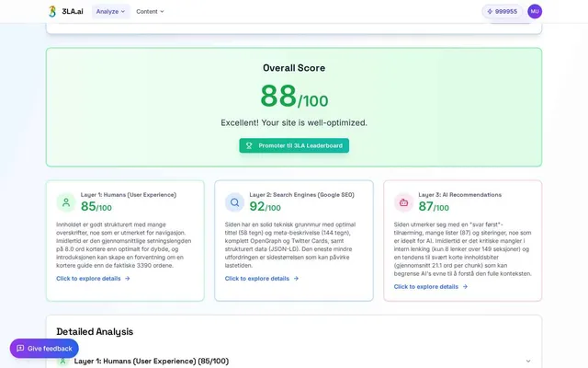Click Promoter til 3LA Leaderboard button
The height and width of the screenshot is (368, 588).
[x=294, y=145]
